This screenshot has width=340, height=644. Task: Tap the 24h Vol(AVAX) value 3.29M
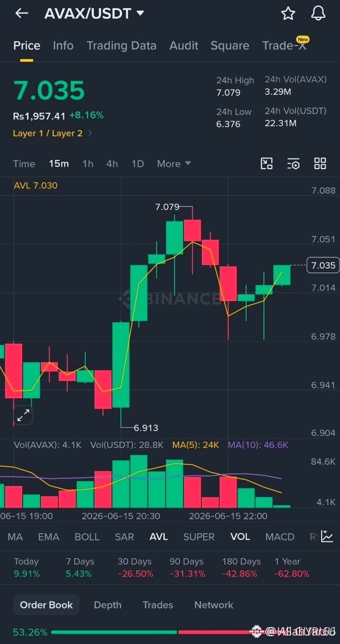coord(278,92)
